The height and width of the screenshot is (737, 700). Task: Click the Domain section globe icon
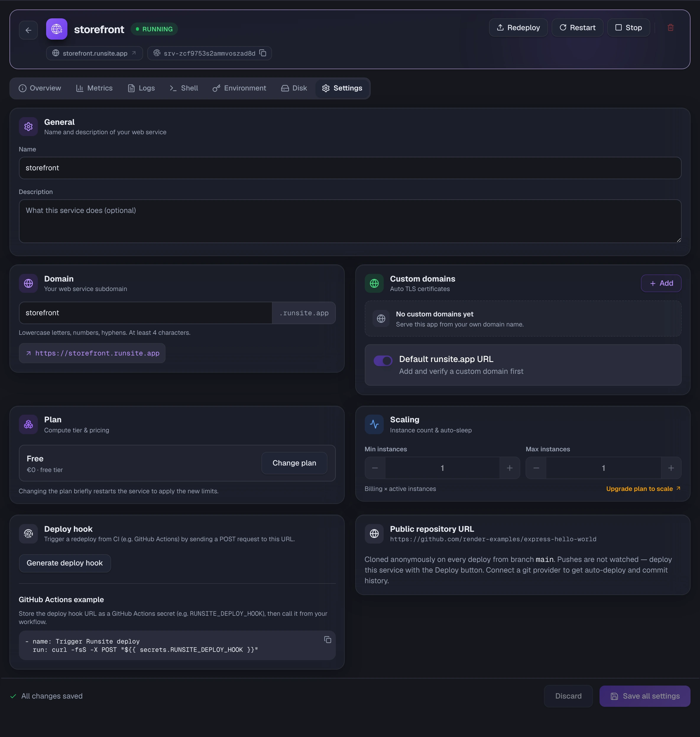(x=28, y=283)
